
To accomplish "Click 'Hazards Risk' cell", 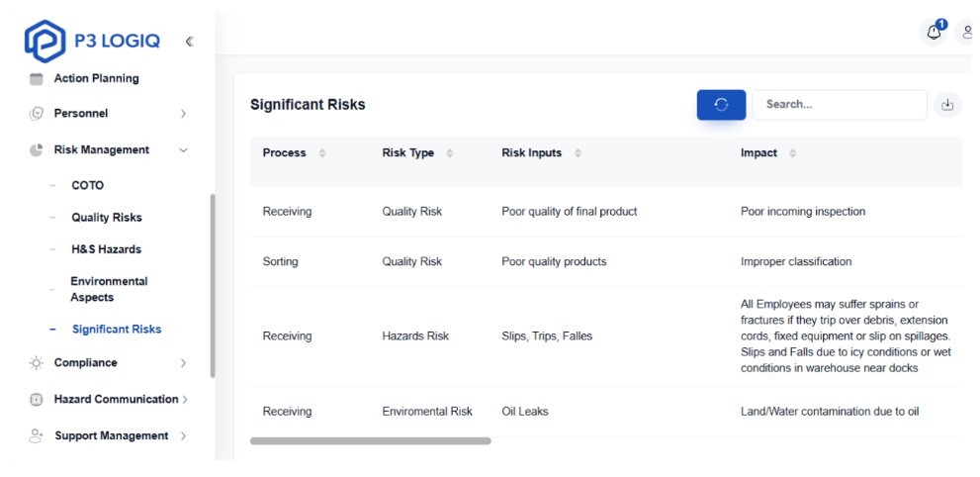I will click(415, 336).
